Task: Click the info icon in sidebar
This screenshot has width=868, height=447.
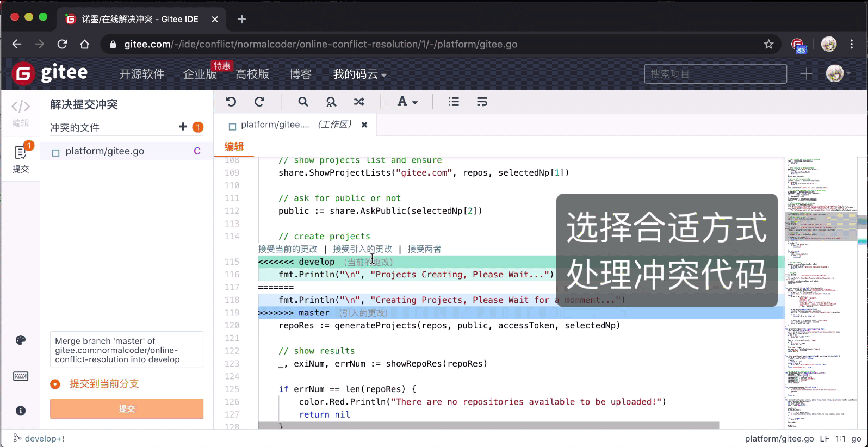Action: click(21, 411)
